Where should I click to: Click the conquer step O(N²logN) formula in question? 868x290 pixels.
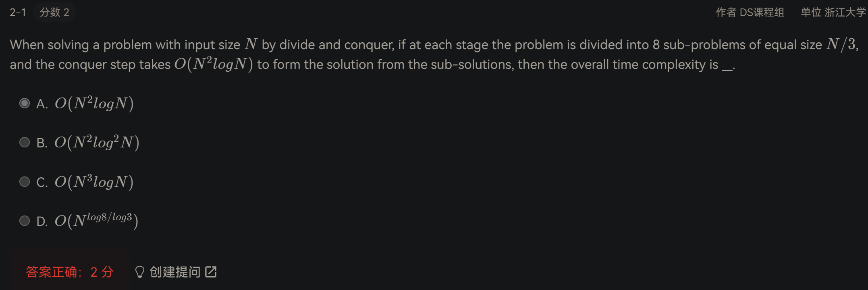coord(214,64)
